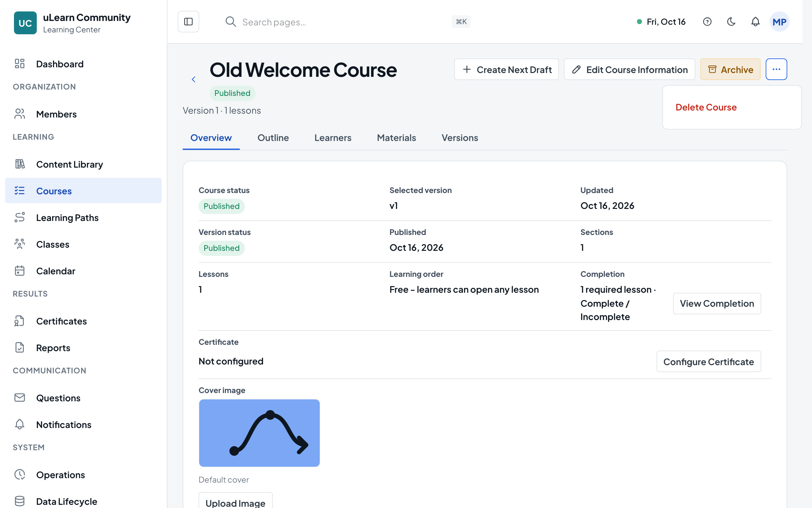Open Notifications in the sidebar
This screenshot has height=508, width=812.
[x=83, y=424]
